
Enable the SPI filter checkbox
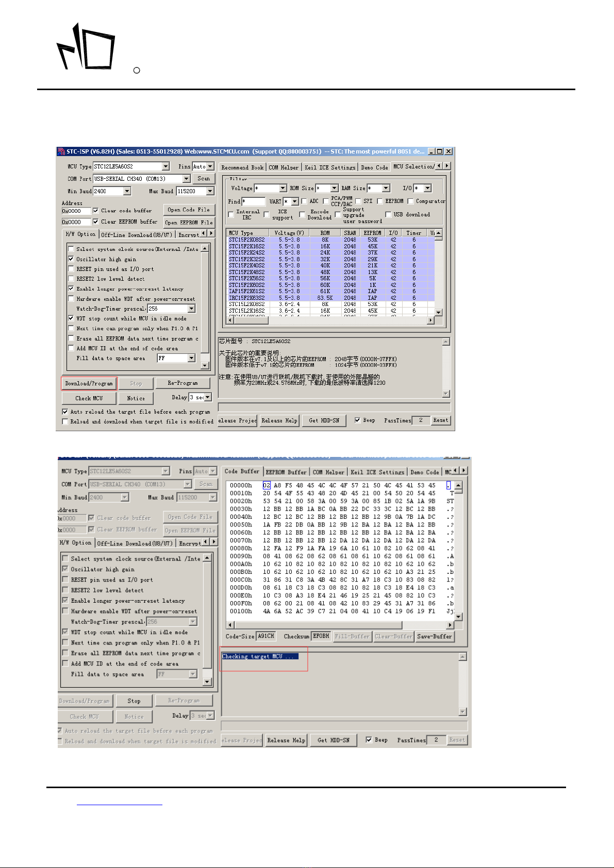point(358,201)
